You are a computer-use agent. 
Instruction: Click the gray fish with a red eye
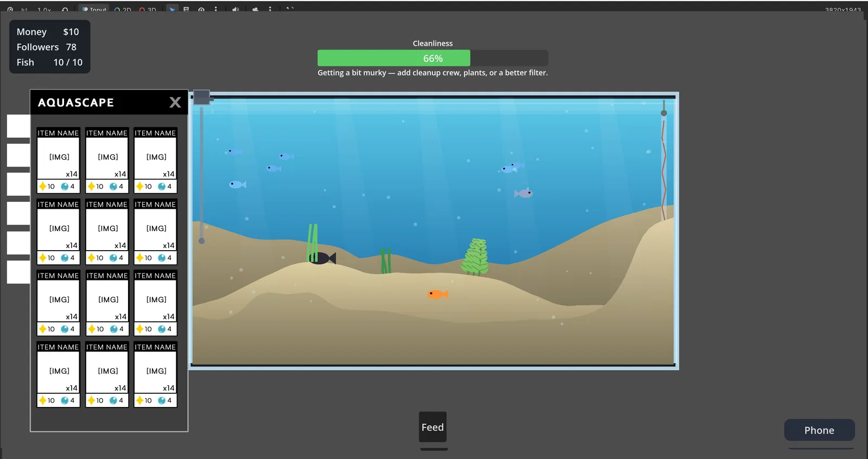pyautogui.click(x=524, y=193)
